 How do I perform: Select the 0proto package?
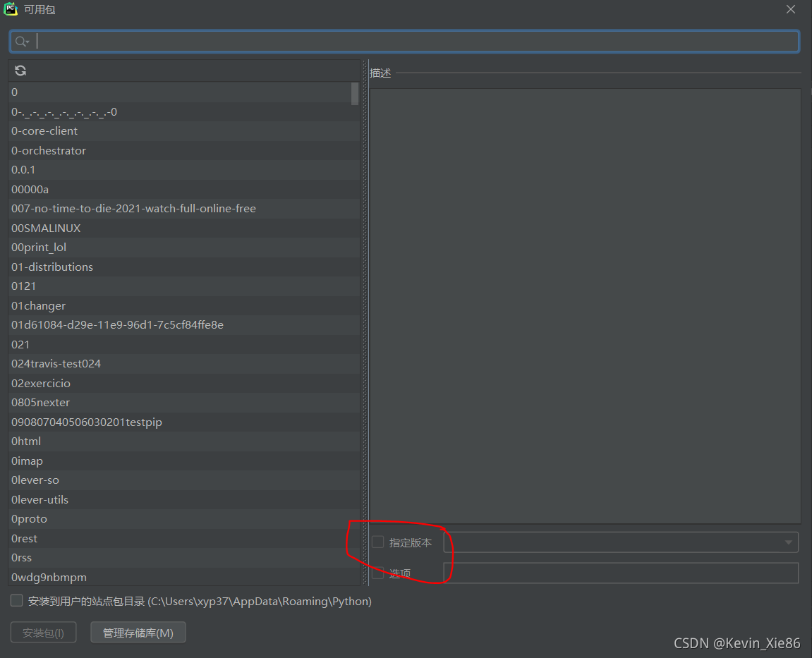point(29,518)
